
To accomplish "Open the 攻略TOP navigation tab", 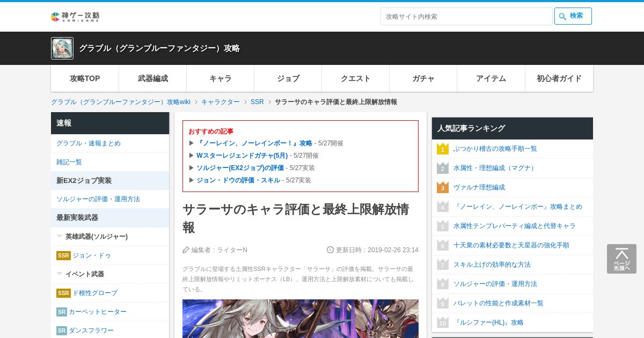I will [85, 78].
